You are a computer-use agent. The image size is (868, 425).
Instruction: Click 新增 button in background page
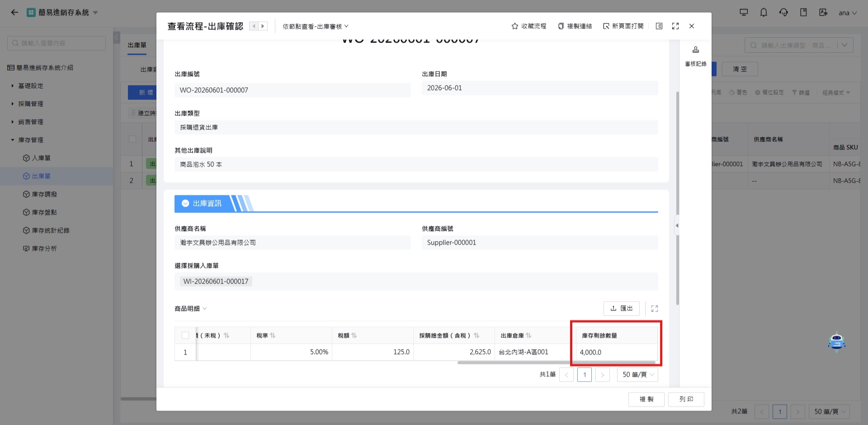point(142,92)
